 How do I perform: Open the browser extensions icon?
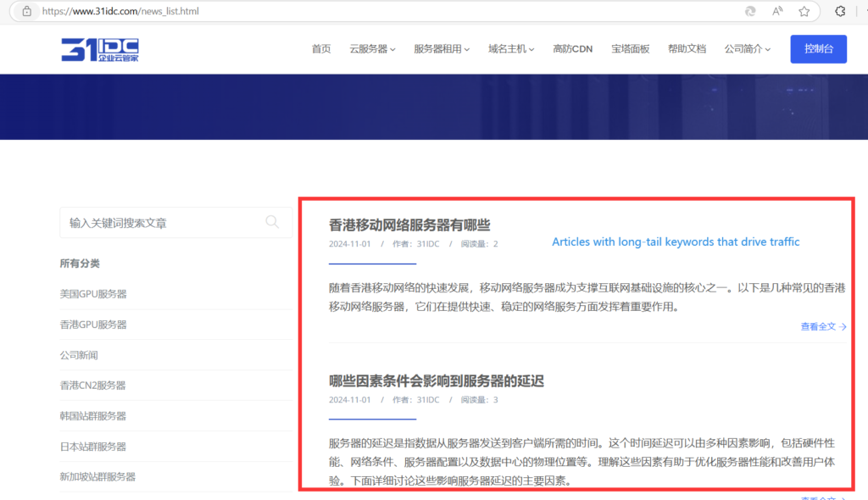point(840,11)
